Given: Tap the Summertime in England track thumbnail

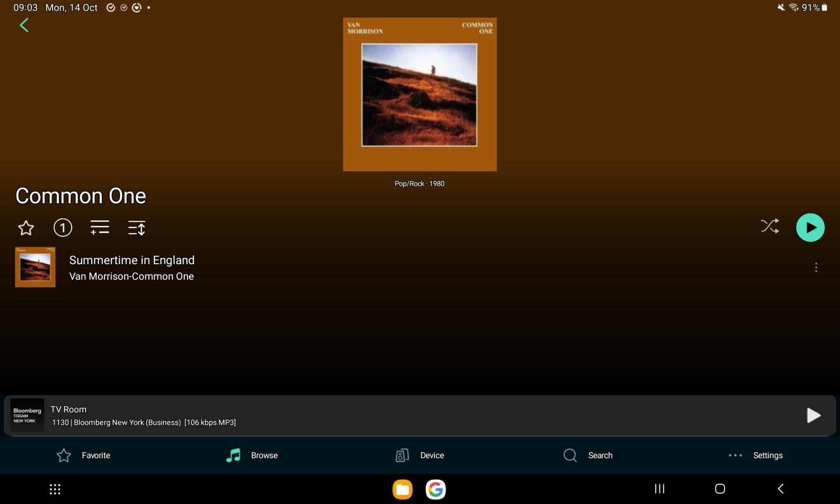Looking at the screenshot, I should tap(35, 267).
